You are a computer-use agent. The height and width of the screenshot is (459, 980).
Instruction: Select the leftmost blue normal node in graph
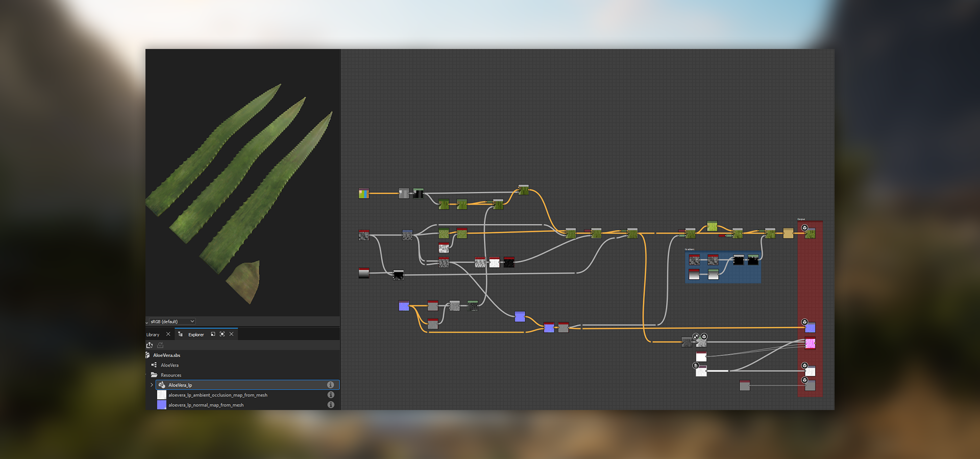[404, 306]
